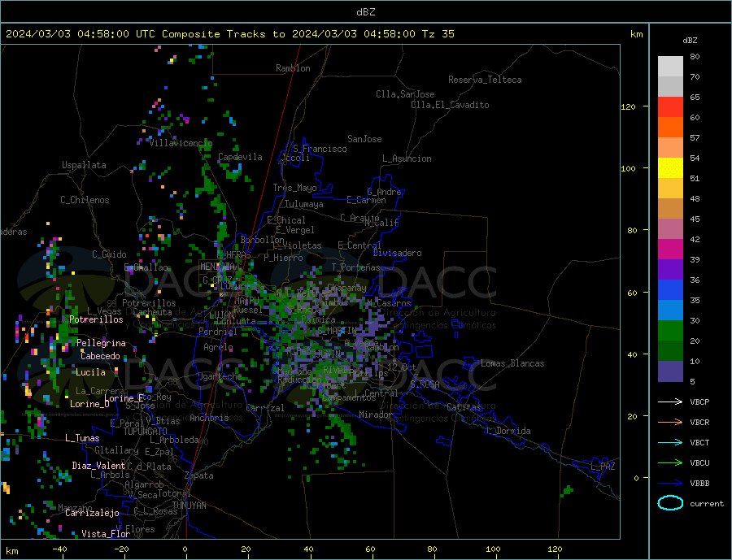Screen dimensions: 732x560
Task: Click the Clla.El_Cavadito map label
Action: [450, 105]
